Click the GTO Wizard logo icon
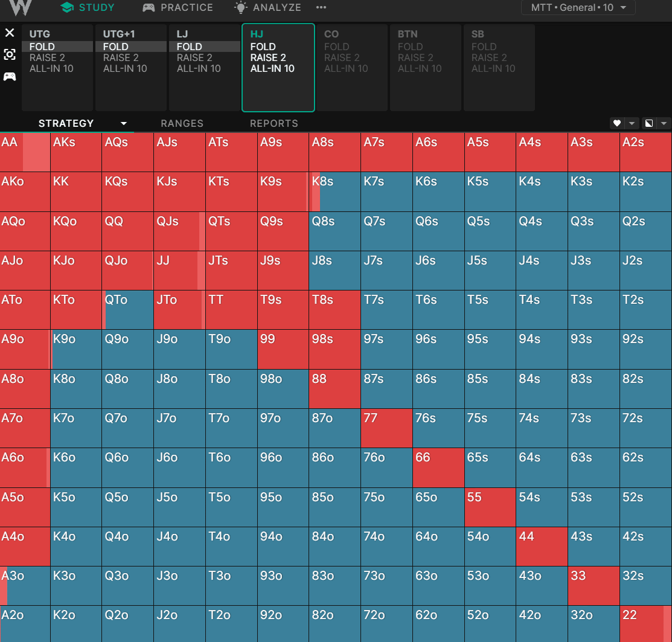The height and width of the screenshot is (642, 672). [21, 7]
